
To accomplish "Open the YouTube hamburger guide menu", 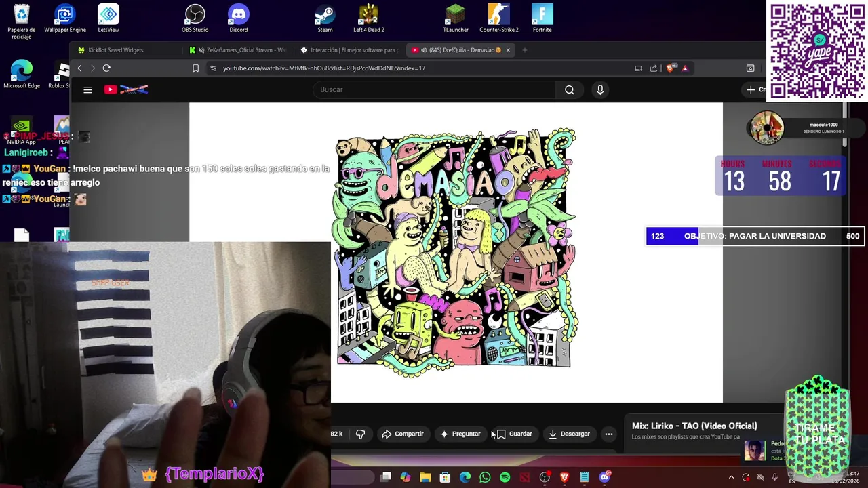I will coord(87,89).
